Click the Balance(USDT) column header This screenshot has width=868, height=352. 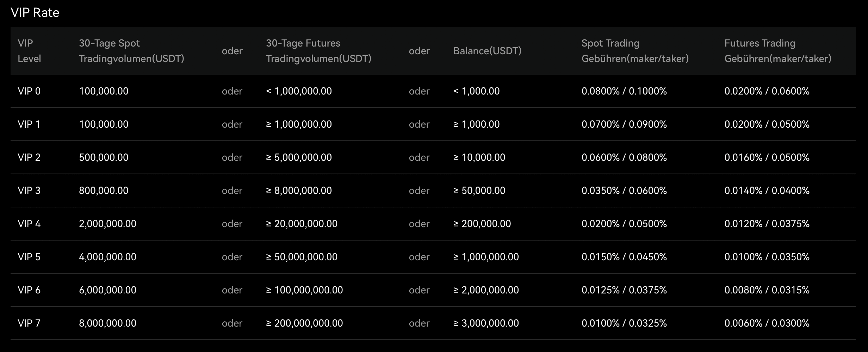pyautogui.click(x=487, y=51)
